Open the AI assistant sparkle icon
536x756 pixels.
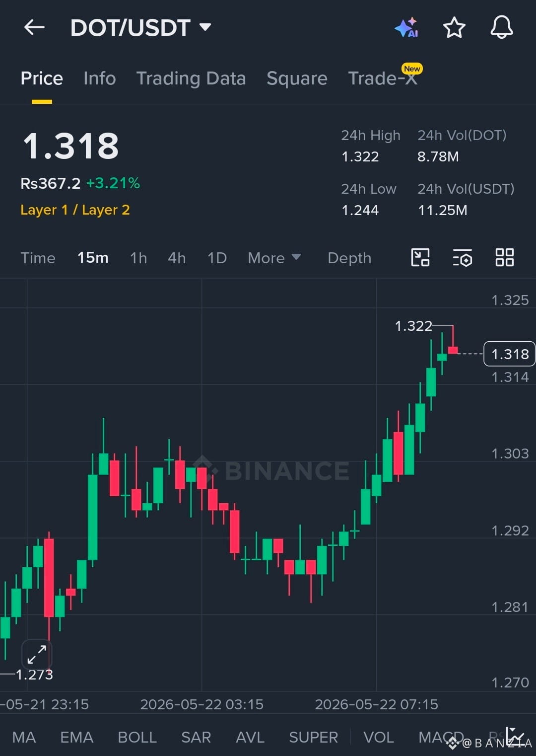pyautogui.click(x=406, y=27)
